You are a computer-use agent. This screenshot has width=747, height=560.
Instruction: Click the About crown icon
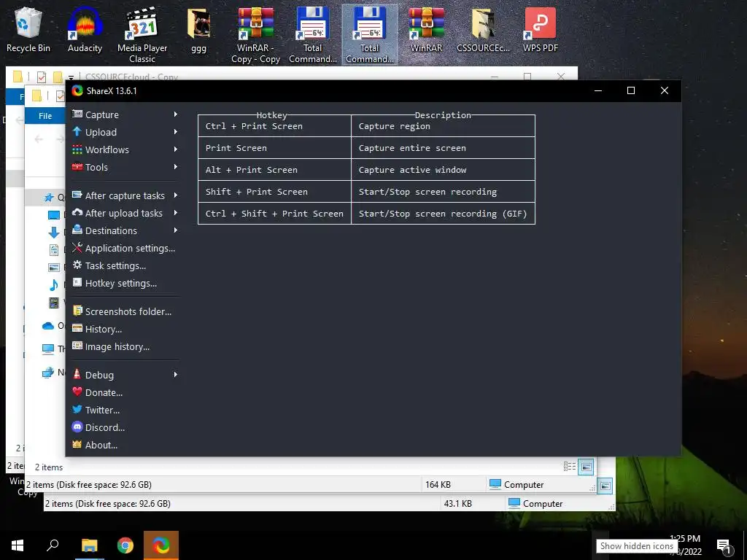pyautogui.click(x=77, y=444)
